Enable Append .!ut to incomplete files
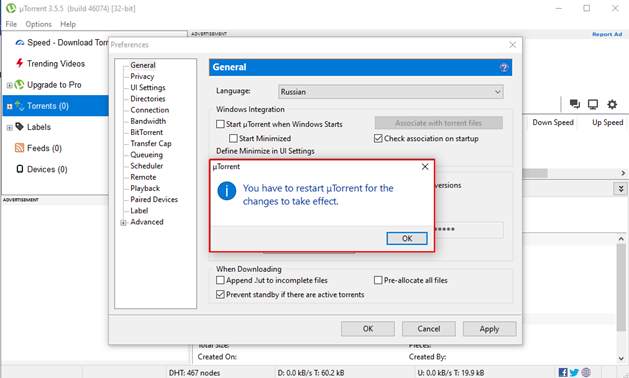629x378 pixels. coord(220,280)
